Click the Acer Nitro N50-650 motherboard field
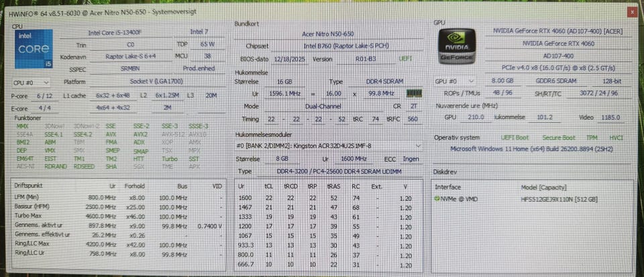This screenshot has width=644, height=277. point(328,34)
